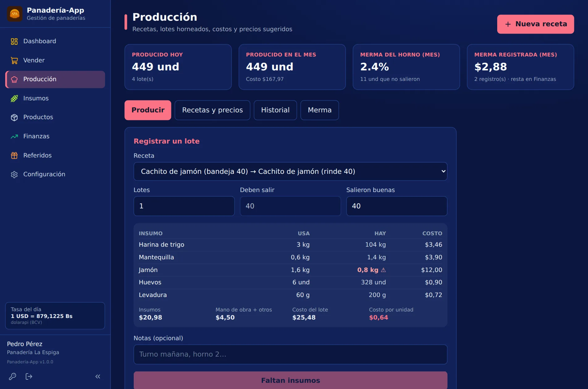Open the Referidos page

coord(55,156)
